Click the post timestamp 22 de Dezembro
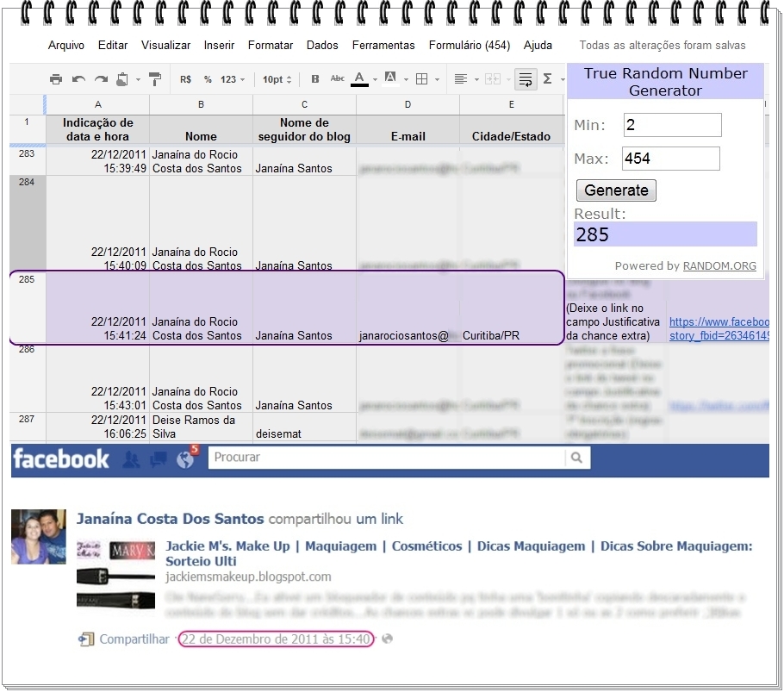 pos(276,639)
